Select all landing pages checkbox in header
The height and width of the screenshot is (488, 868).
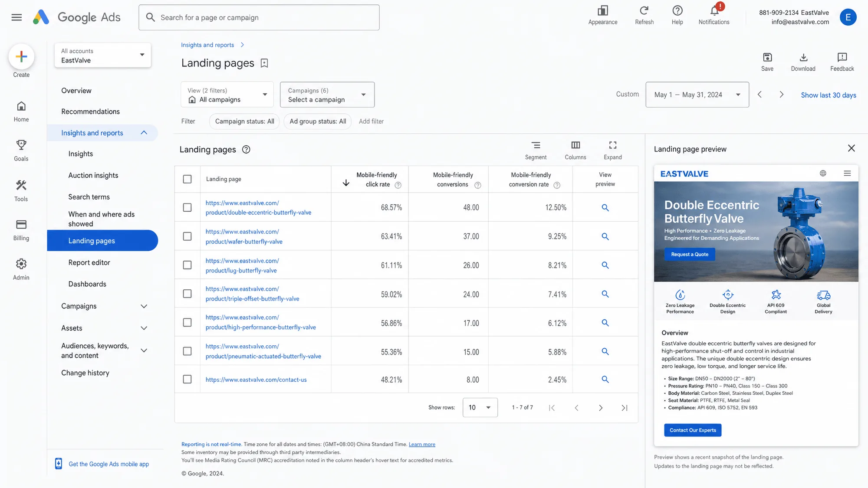point(187,179)
